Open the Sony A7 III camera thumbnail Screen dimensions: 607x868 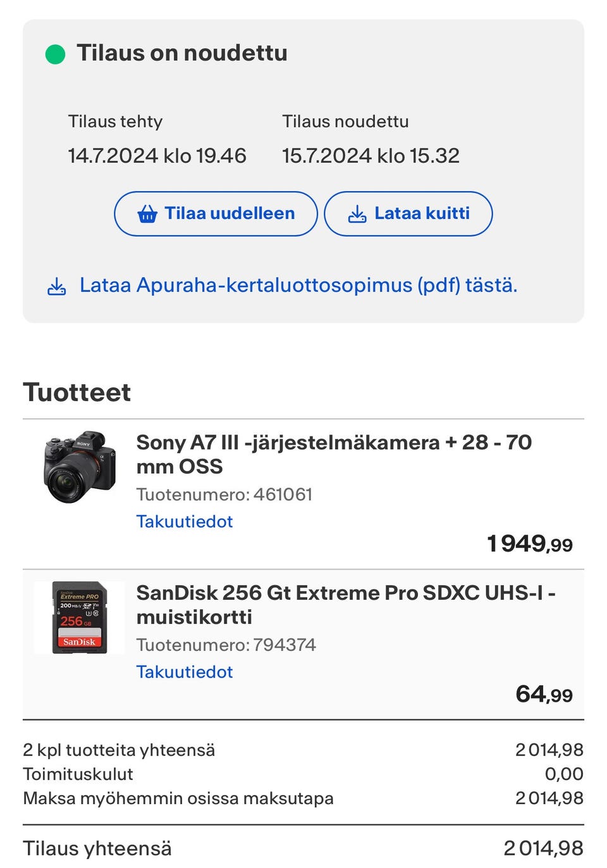(x=80, y=467)
